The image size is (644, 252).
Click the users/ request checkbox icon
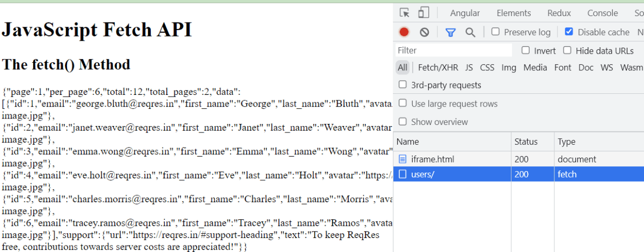click(x=402, y=174)
